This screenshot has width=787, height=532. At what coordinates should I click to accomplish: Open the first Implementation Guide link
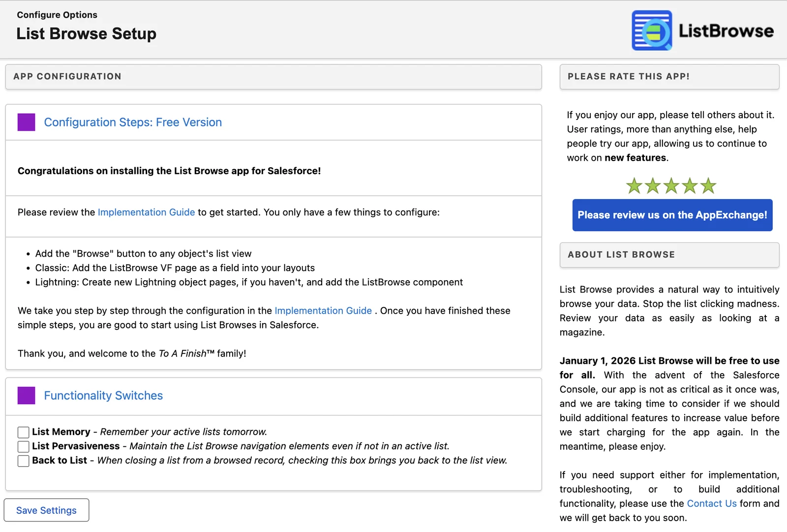click(x=146, y=212)
